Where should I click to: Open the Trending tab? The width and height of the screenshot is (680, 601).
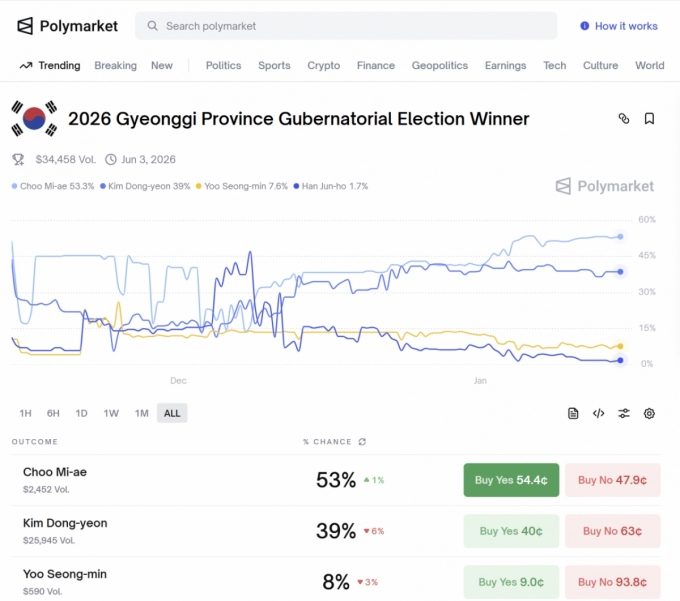50,65
